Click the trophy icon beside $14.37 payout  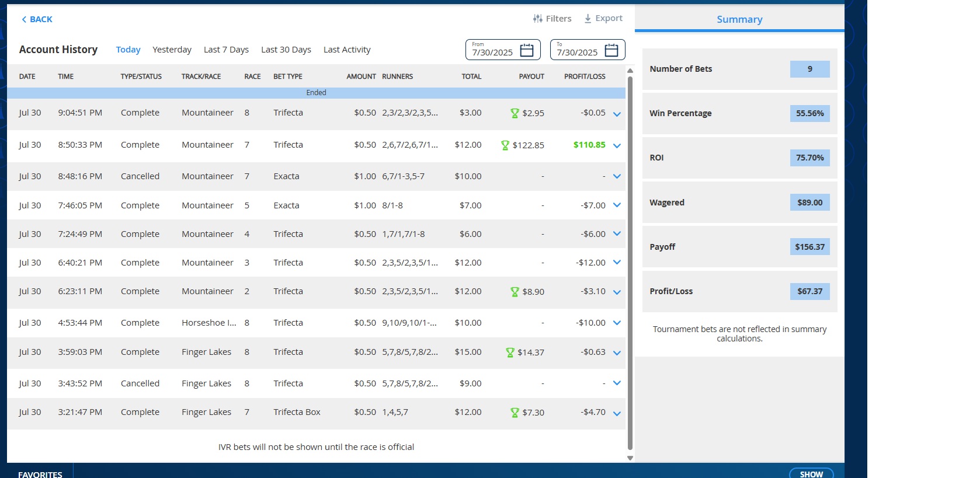click(510, 353)
